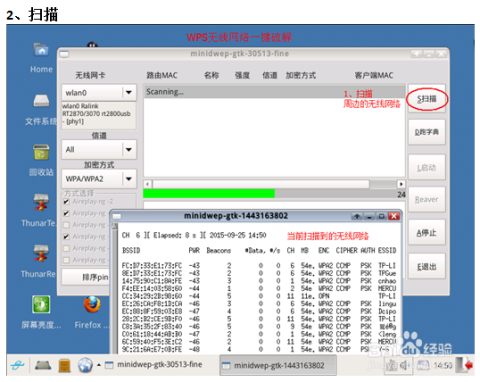Click the vertical scrollbar in terminal window
Image resolution: width=480 pixels, height=382 pixels.
click(115, 289)
